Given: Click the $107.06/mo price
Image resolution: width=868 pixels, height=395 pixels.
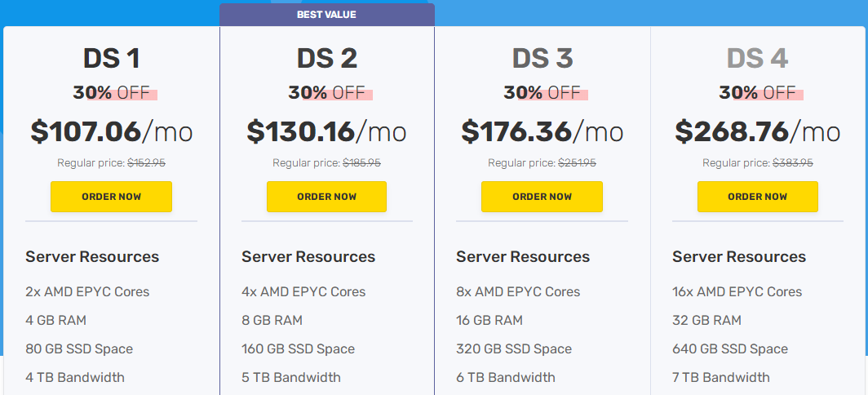Looking at the screenshot, I should click(111, 131).
